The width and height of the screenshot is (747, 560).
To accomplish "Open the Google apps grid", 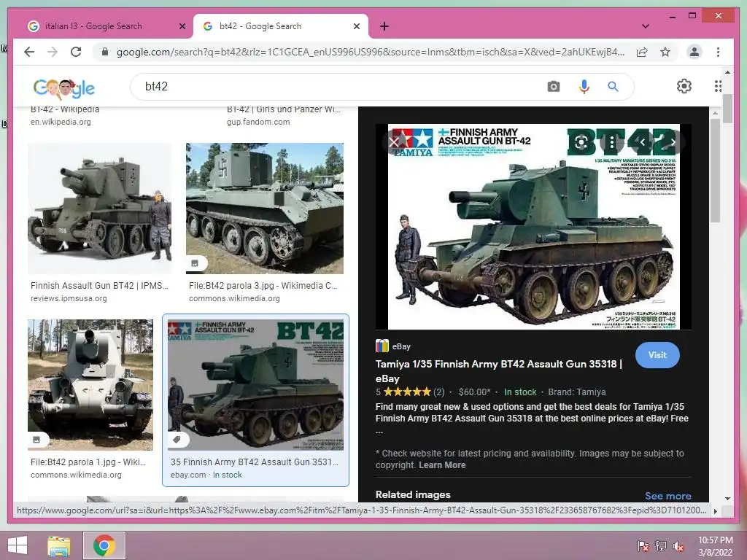I will point(718,86).
